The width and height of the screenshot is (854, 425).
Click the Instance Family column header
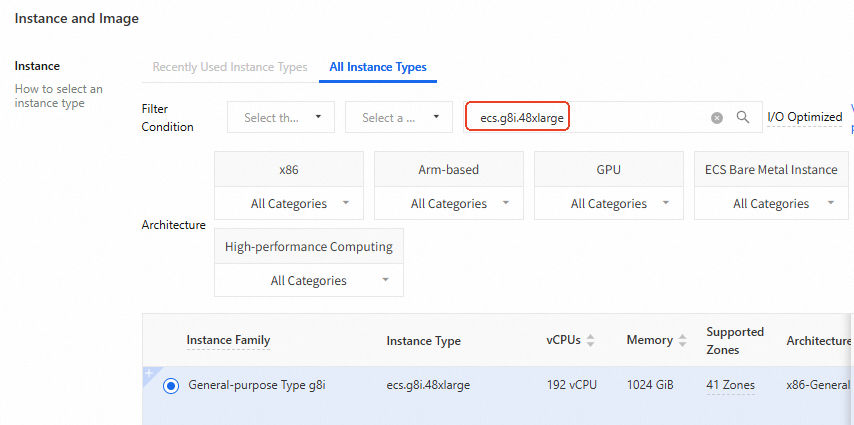tap(228, 340)
